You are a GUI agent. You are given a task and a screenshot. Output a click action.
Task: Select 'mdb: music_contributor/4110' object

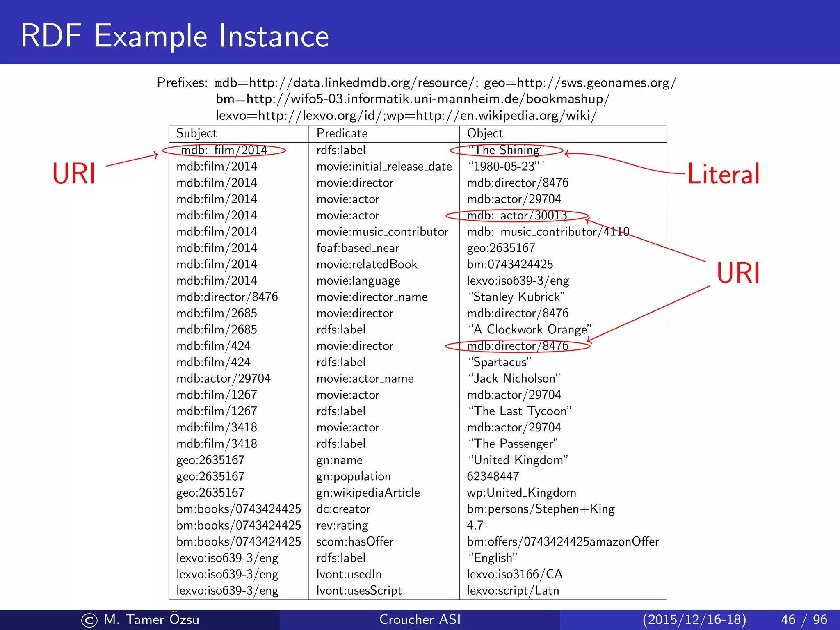548,232
